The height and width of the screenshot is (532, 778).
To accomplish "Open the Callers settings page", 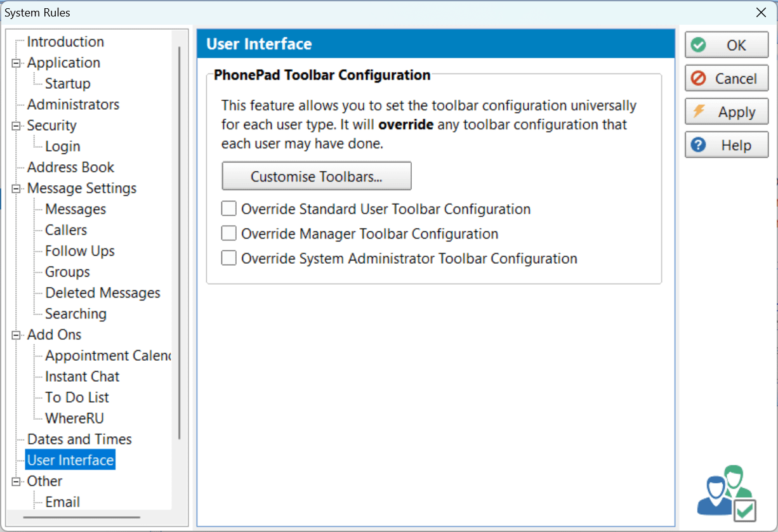I will click(66, 230).
